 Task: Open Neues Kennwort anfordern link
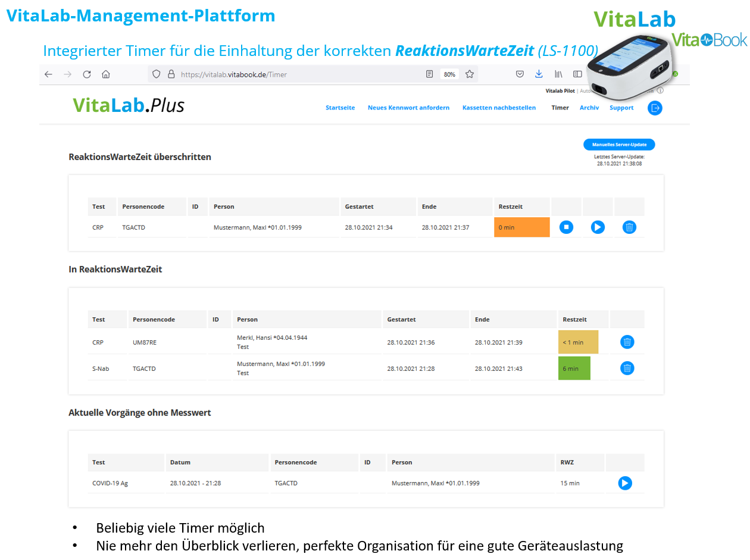click(408, 108)
